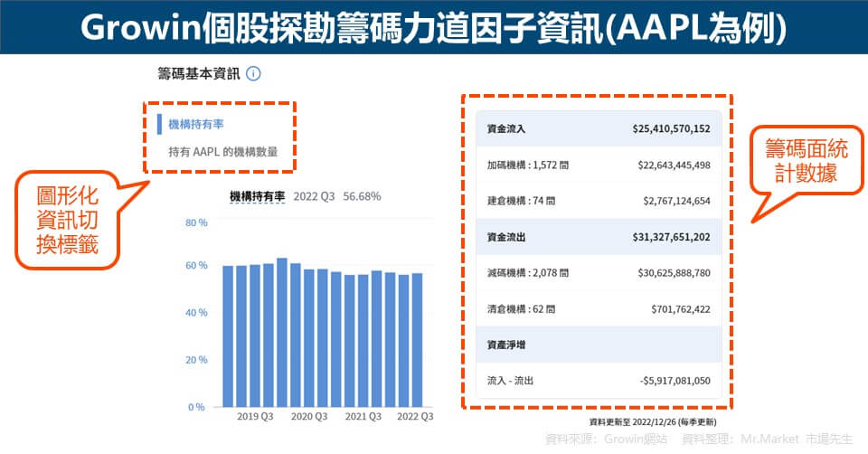The image size is (868, 454).
Task: Click the 2022 Q3 x-axis label
Action: point(415,416)
